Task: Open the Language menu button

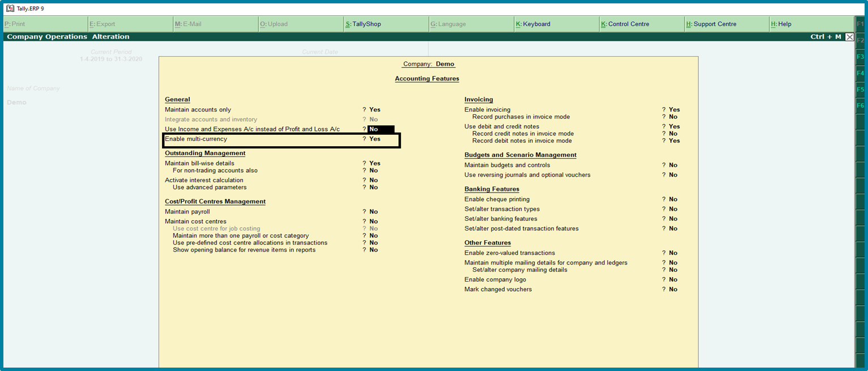Action: point(471,24)
